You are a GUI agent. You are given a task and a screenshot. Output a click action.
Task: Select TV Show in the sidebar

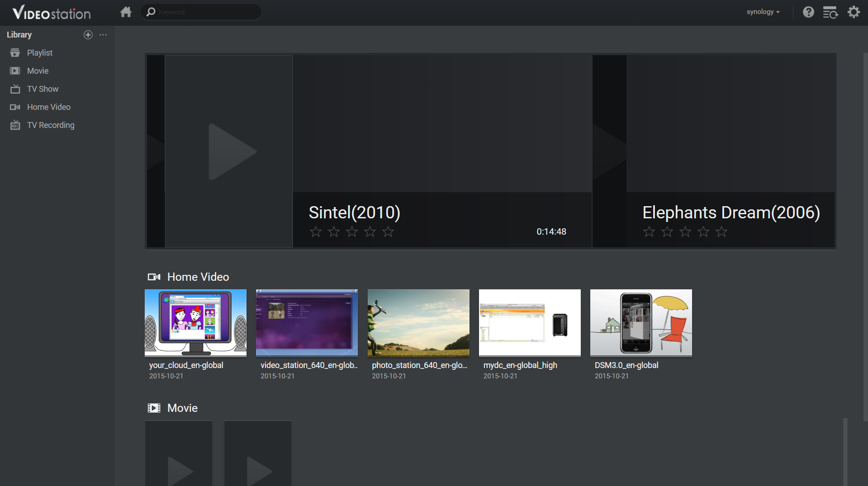coord(57,89)
